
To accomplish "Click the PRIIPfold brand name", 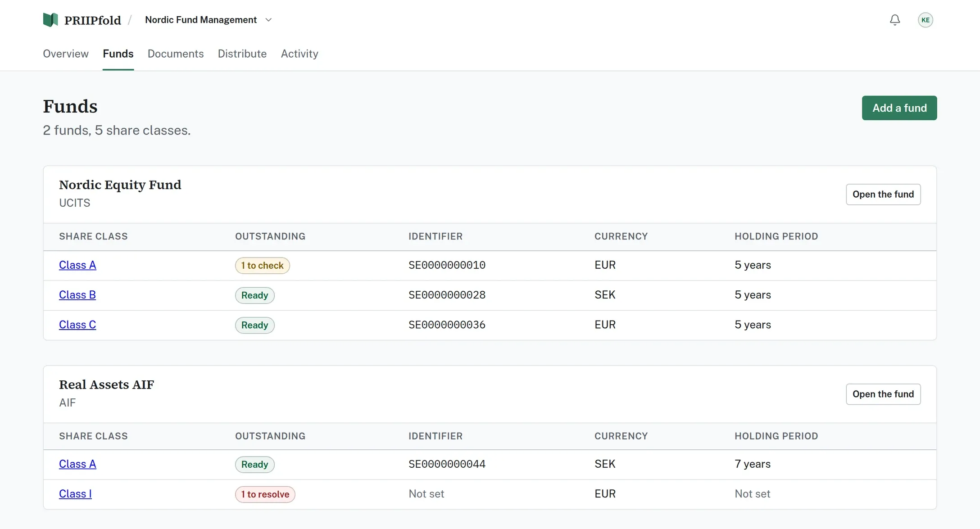I will click(x=93, y=20).
